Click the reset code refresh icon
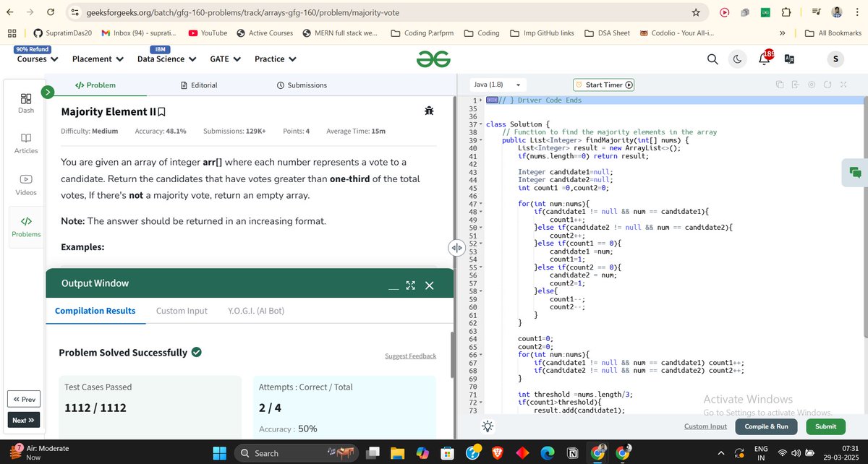The image size is (868, 464). pos(827,85)
